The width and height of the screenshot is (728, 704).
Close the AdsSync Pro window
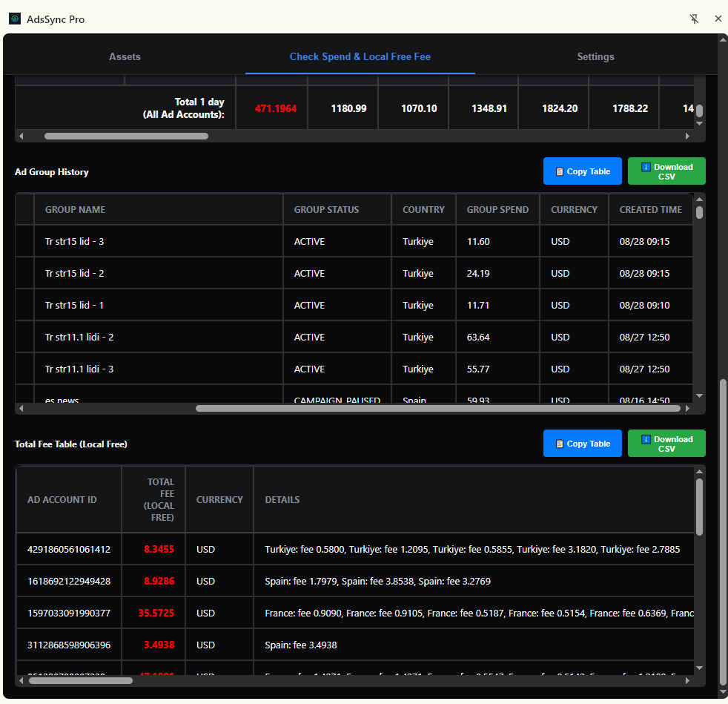(x=718, y=19)
